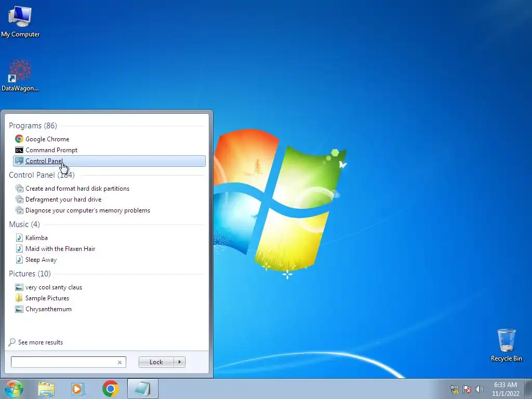Click the music icon next to Sleep Away
The height and width of the screenshot is (399, 532).
tap(19, 260)
